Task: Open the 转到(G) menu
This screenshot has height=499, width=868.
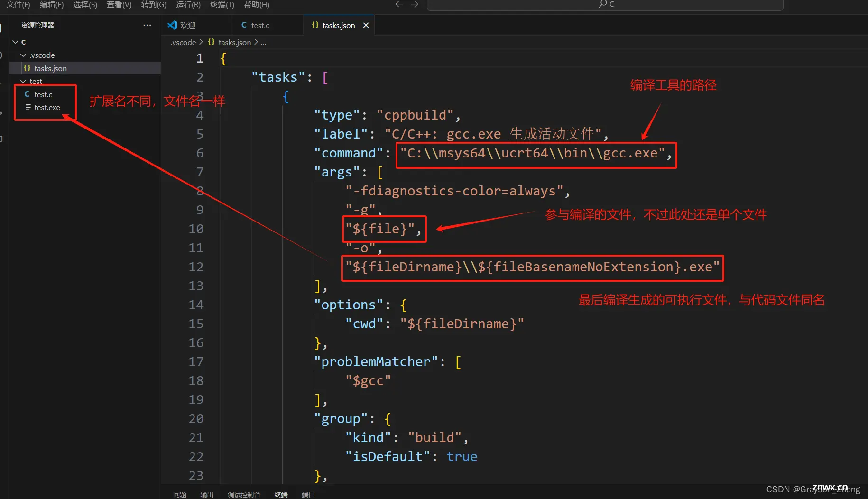Action: [154, 4]
